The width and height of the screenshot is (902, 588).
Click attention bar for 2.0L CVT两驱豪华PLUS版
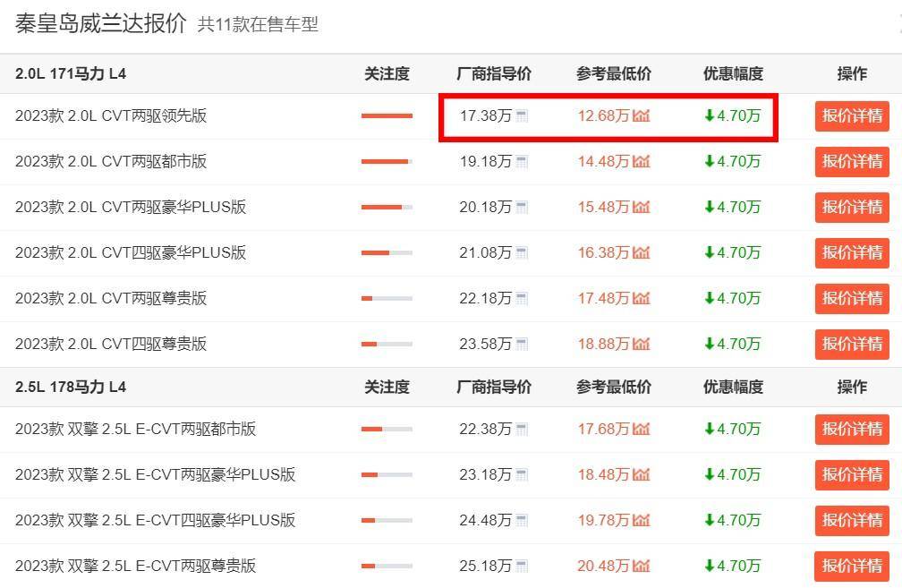click(387, 208)
